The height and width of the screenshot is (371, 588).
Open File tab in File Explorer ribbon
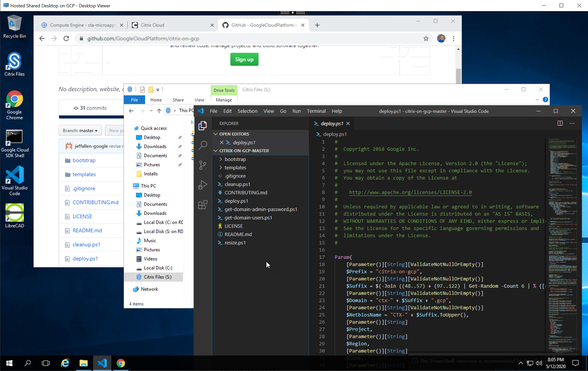pyautogui.click(x=134, y=100)
